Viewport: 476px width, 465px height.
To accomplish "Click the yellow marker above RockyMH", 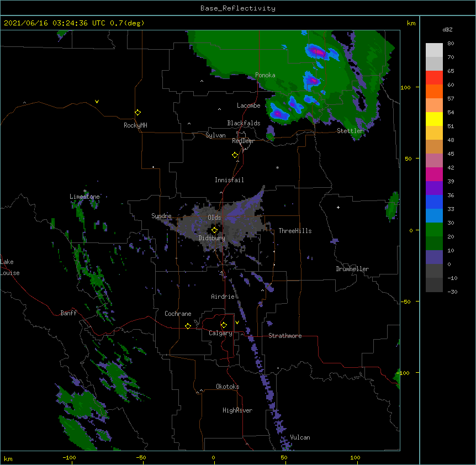I will 138,112.
